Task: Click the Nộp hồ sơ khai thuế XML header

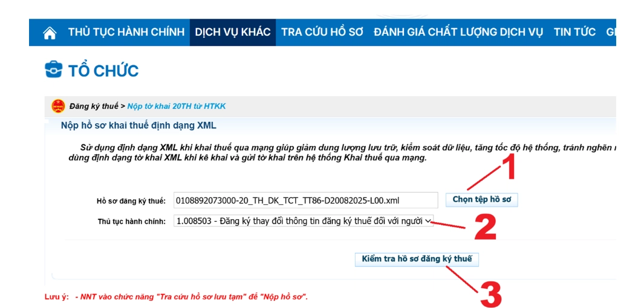Action: pyautogui.click(x=138, y=126)
